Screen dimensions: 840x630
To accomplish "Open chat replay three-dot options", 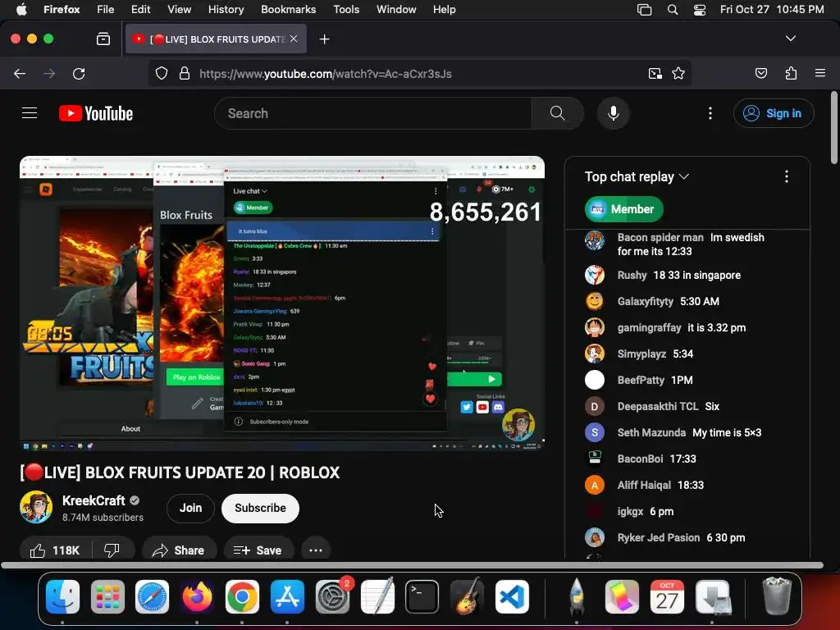I will pyautogui.click(x=786, y=176).
